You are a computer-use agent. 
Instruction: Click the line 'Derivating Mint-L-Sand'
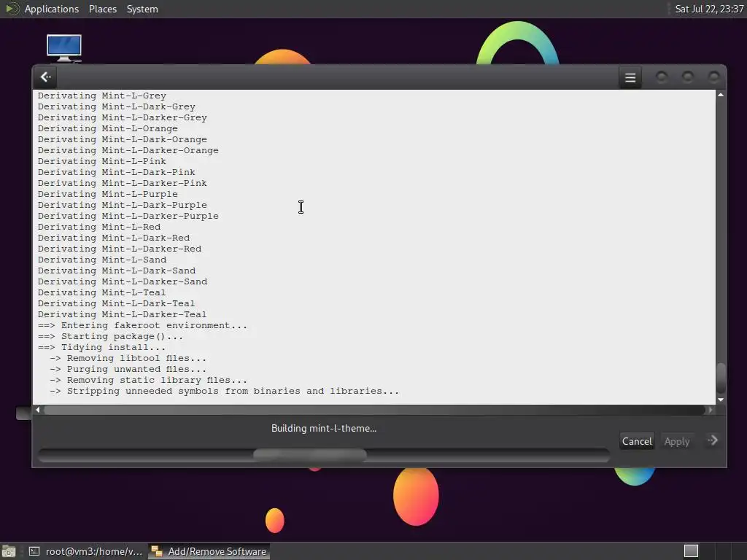(102, 260)
